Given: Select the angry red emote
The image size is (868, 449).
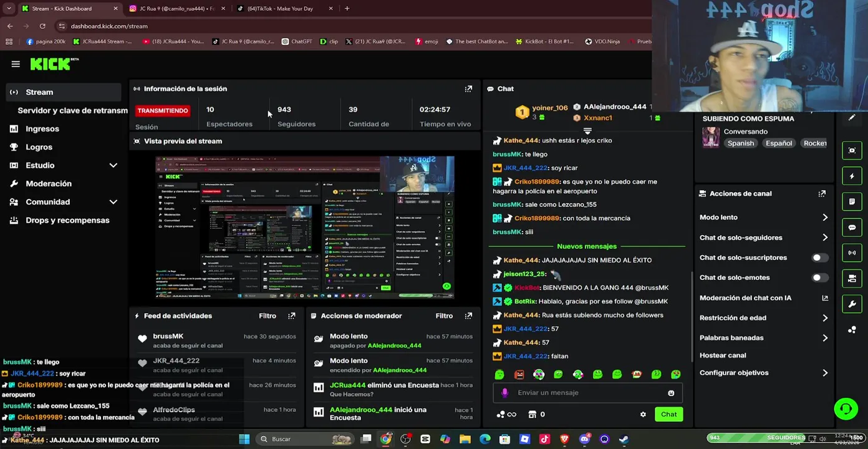Looking at the screenshot, I should pos(519,374).
